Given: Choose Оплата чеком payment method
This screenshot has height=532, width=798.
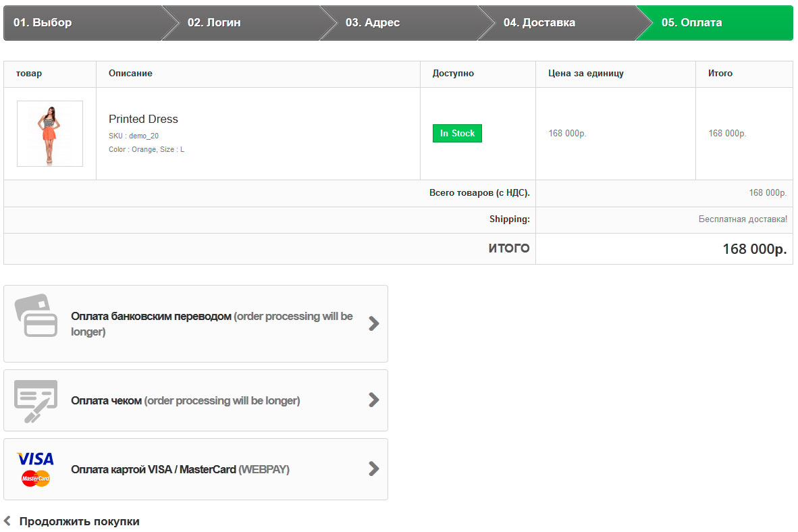Looking at the screenshot, I should click(x=107, y=400).
